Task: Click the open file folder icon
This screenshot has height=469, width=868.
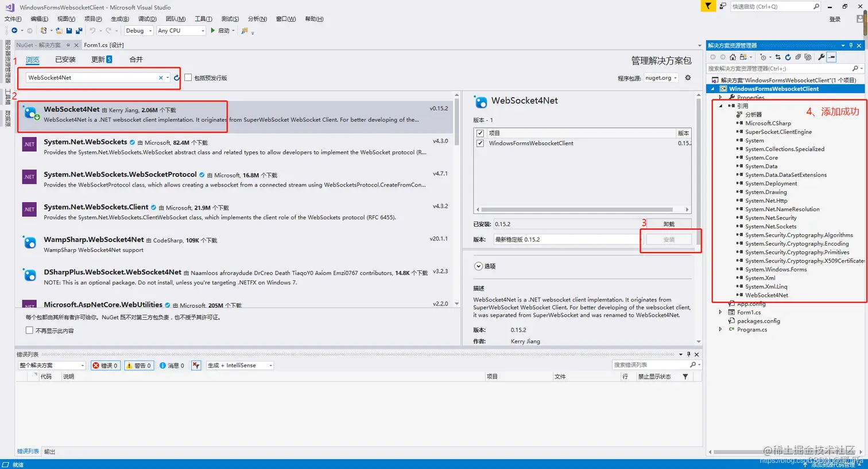Action: point(59,30)
